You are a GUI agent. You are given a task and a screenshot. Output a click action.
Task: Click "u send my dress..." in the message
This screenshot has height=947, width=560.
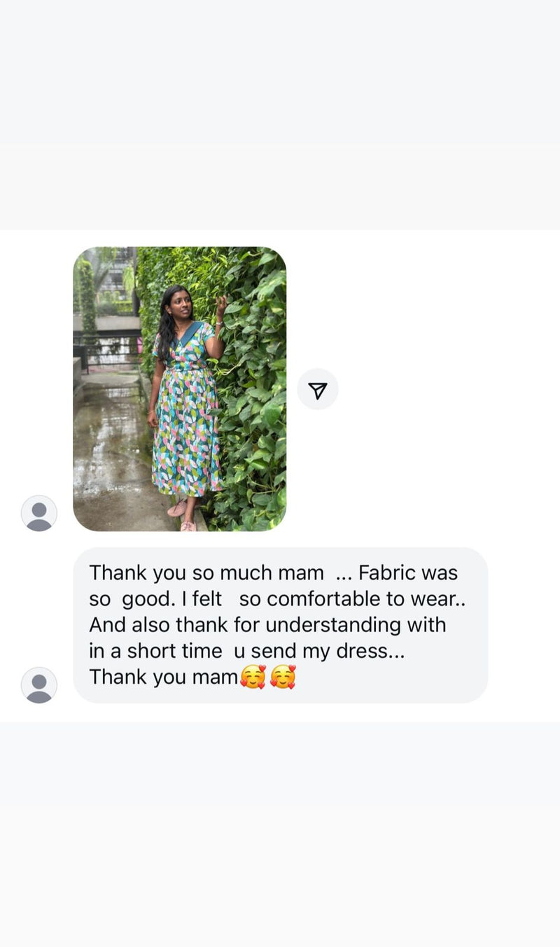click(319, 651)
